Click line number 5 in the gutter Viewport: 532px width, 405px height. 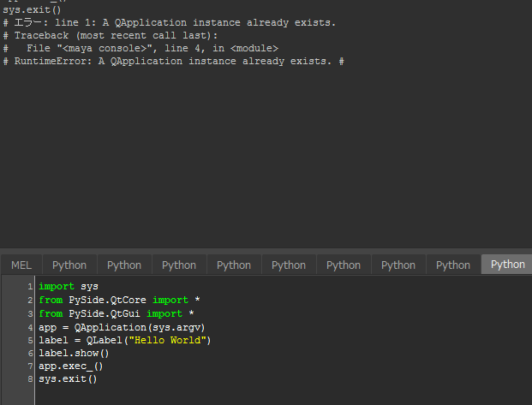pos(30,341)
